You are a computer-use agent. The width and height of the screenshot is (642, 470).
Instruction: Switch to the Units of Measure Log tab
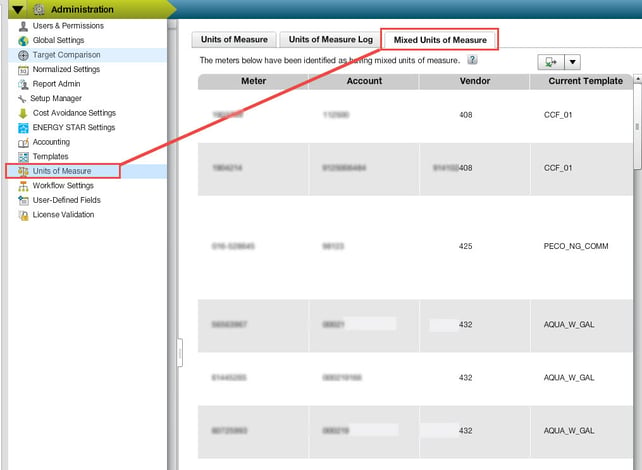[x=330, y=40]
